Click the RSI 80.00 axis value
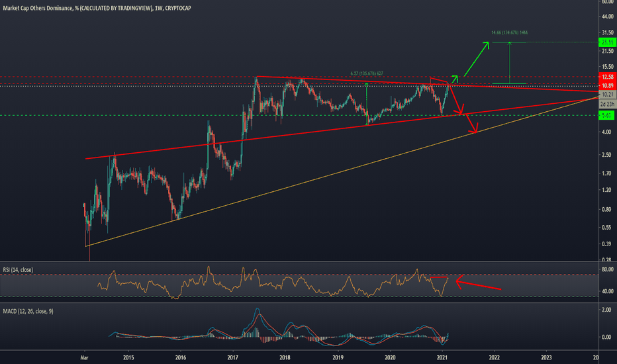 (x=607, y=269)
